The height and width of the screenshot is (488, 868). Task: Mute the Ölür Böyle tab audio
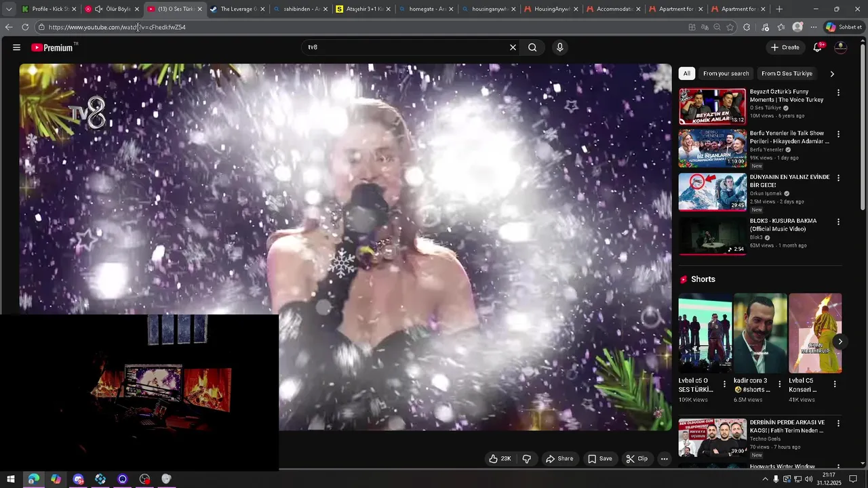click(99, 9)
